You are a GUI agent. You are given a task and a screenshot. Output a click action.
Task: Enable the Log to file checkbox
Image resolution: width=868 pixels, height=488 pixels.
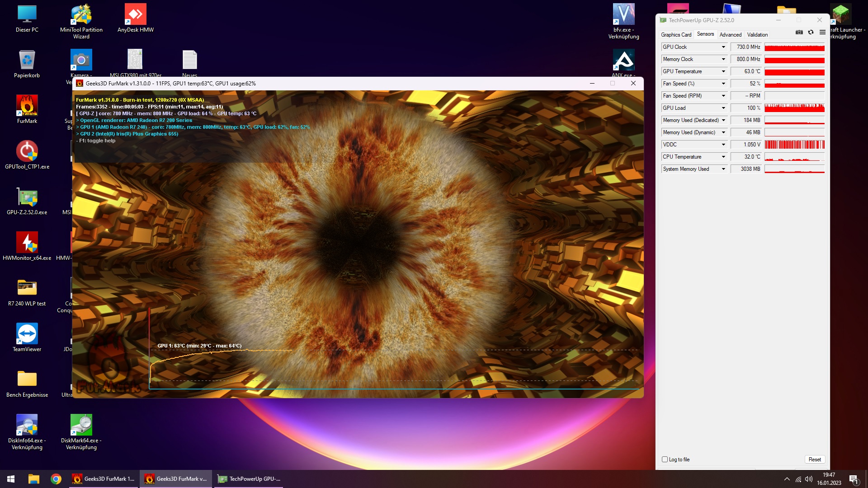click(x=665, y=460)
